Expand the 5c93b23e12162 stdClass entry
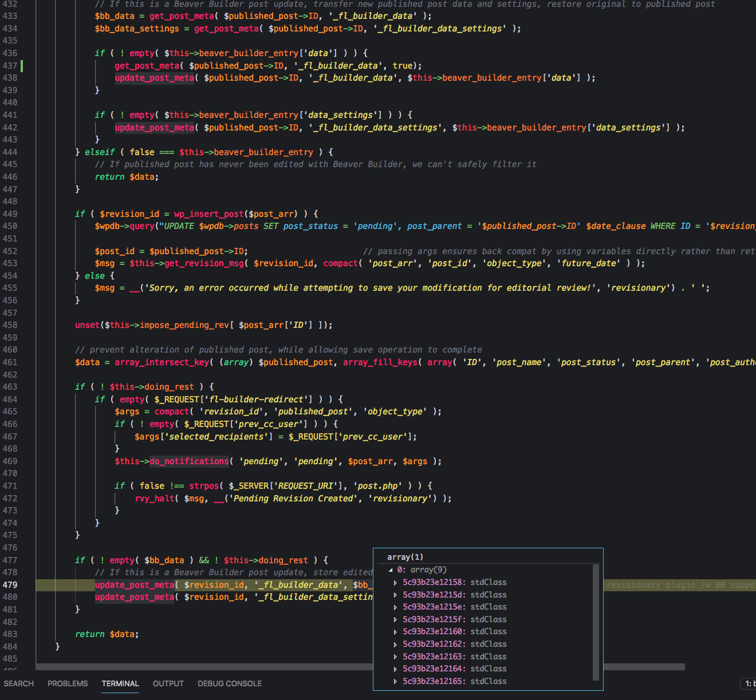Screen dimensions: 756x700 395,644
